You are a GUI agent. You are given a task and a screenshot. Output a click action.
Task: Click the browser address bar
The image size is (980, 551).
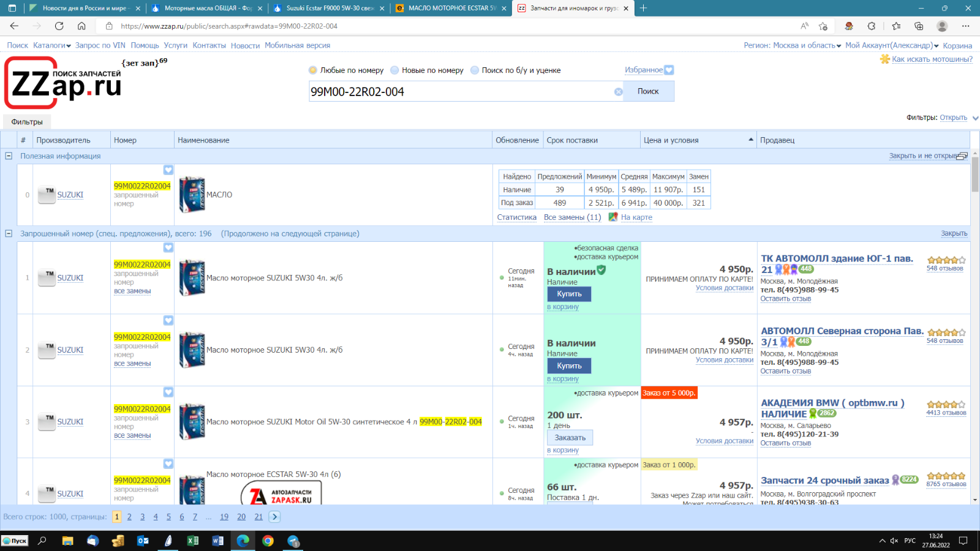click(x=447, y=26)
